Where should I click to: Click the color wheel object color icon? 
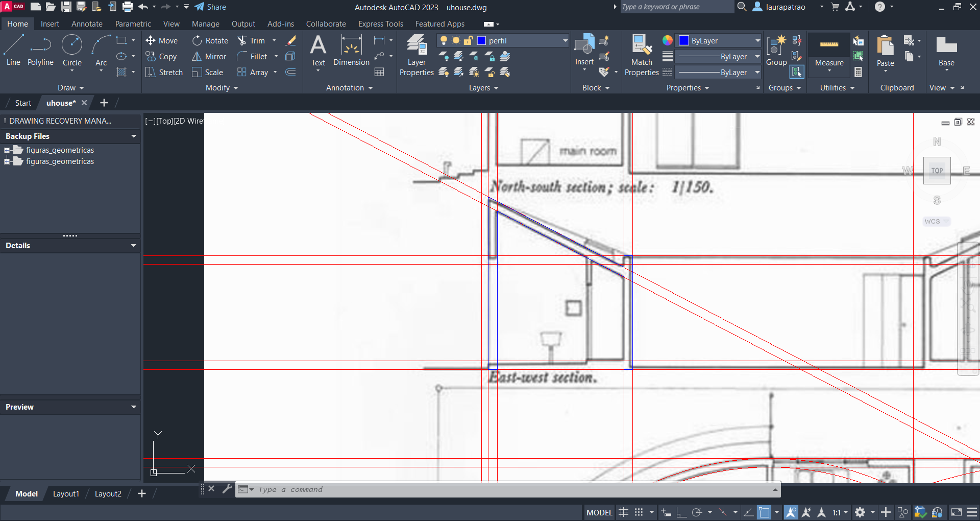[667, 40]
